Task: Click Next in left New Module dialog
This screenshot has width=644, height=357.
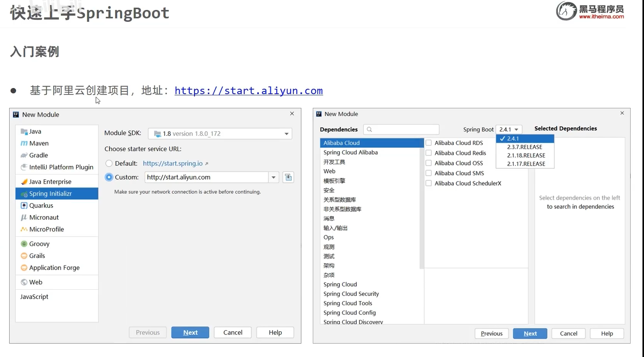Action: click(190, 333)
